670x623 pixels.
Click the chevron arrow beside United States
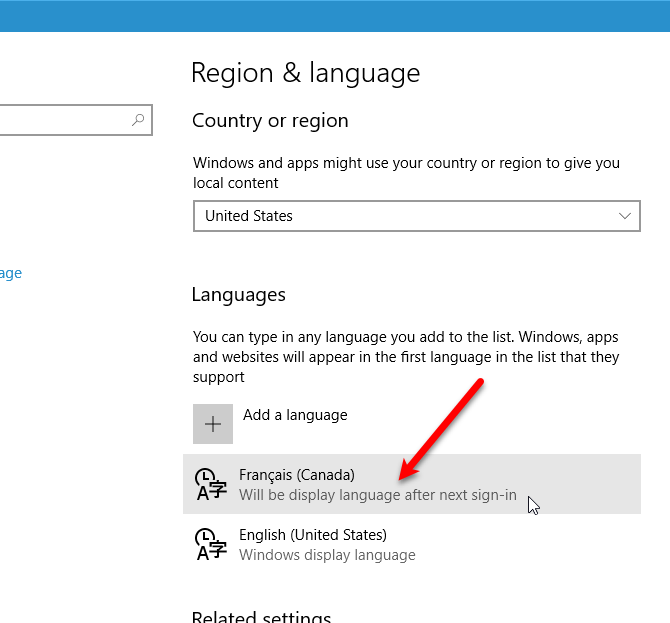tap(626, 216)
